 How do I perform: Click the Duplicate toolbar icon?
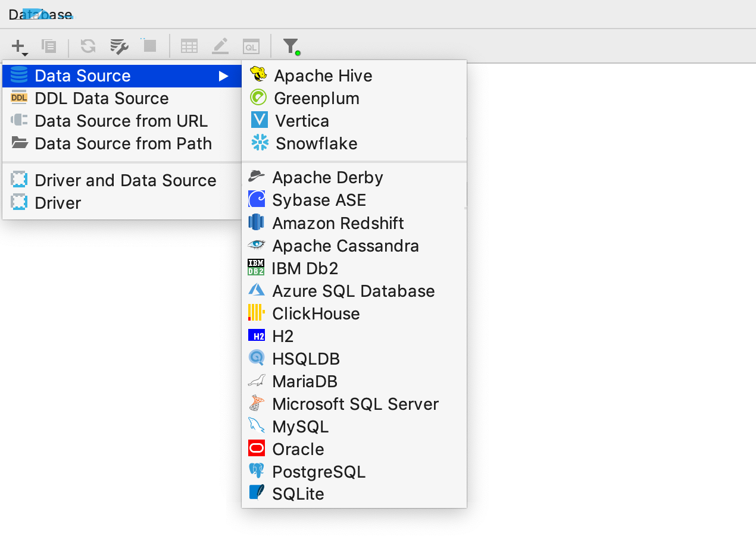[49, 46]
